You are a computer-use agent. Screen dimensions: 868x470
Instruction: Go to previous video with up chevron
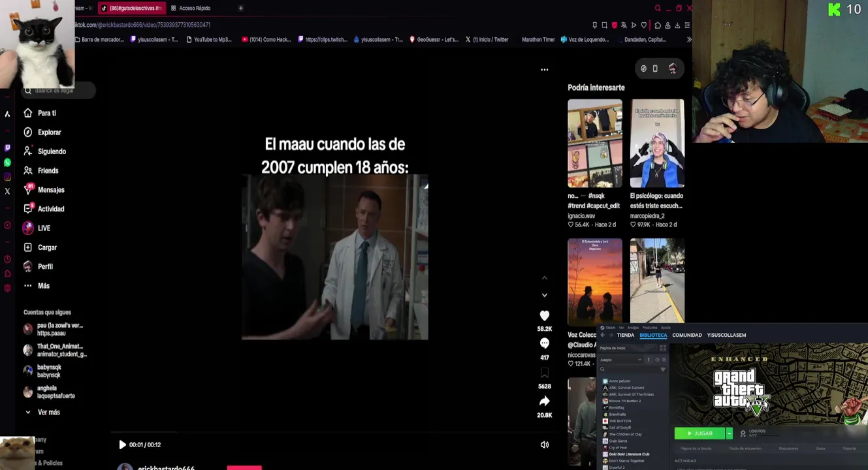point(545,278)
